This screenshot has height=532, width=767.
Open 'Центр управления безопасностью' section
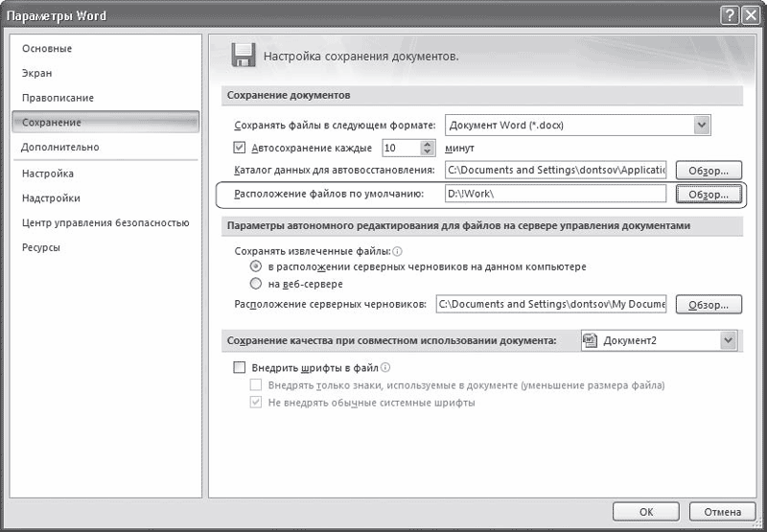click(x=105, y=222)
